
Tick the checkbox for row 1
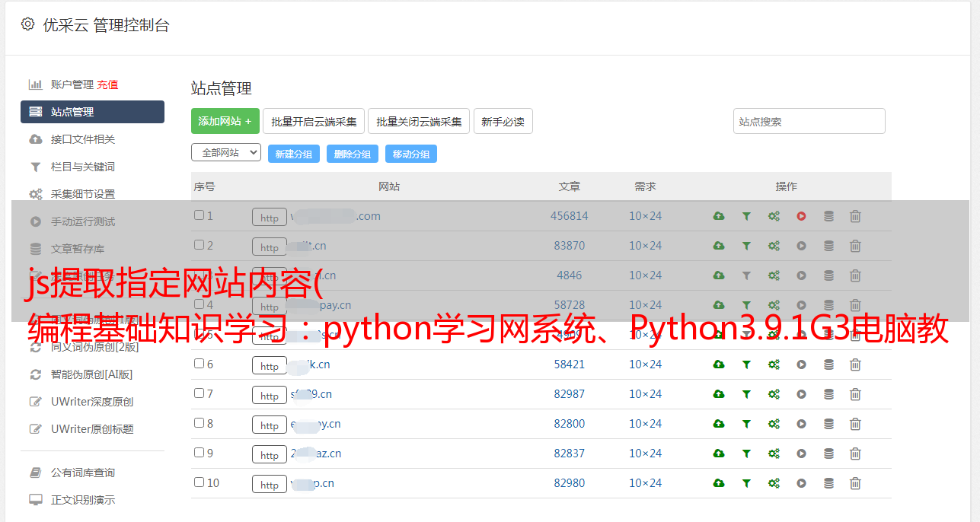pos(199,215)
